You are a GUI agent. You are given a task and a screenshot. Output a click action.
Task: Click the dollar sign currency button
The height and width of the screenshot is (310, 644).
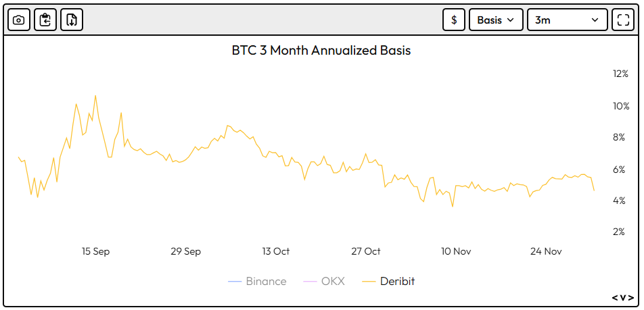click(454, 20)
